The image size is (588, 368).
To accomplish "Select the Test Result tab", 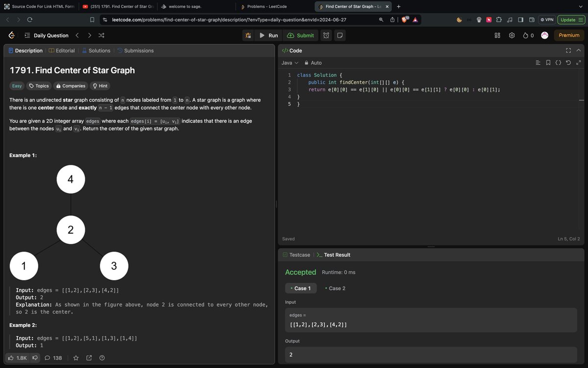I will (333, 255).
